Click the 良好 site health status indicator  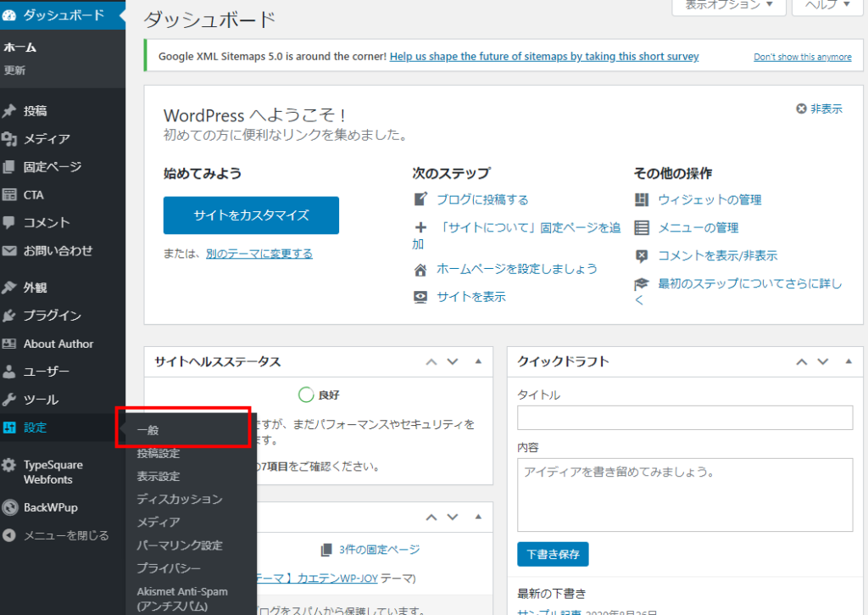point(319,395)
